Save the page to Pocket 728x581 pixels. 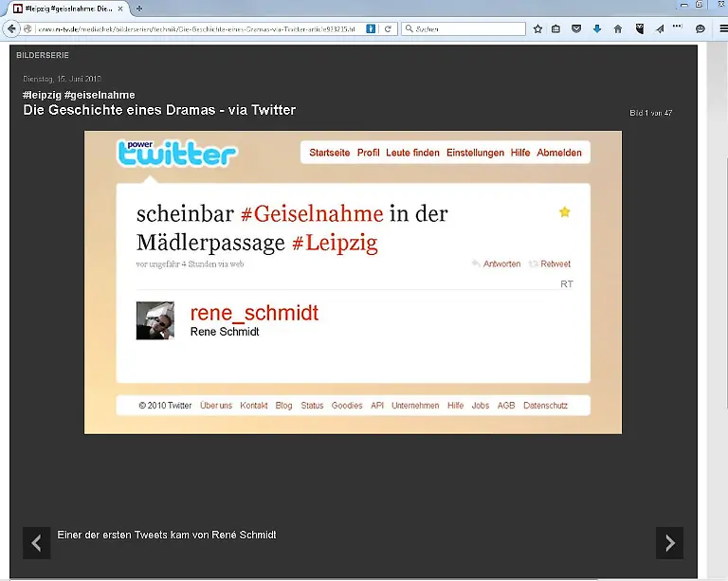(576, 28)
